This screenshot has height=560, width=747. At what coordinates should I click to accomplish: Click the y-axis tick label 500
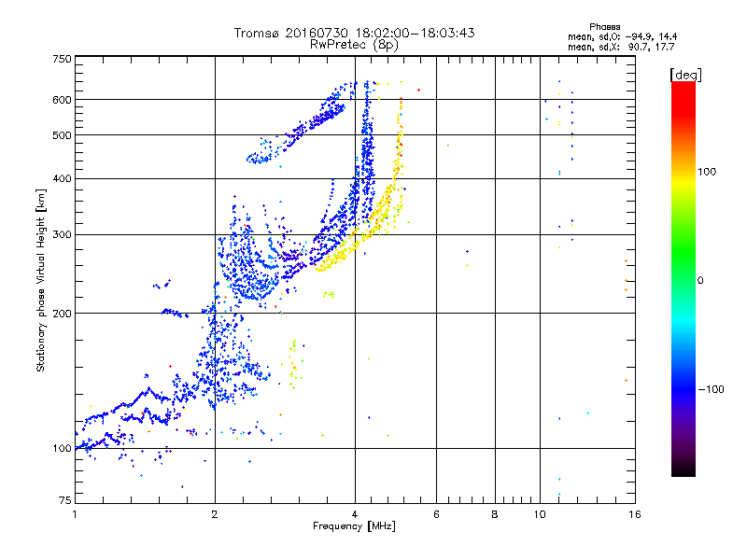pyautogui.click(x=62, y=135)
